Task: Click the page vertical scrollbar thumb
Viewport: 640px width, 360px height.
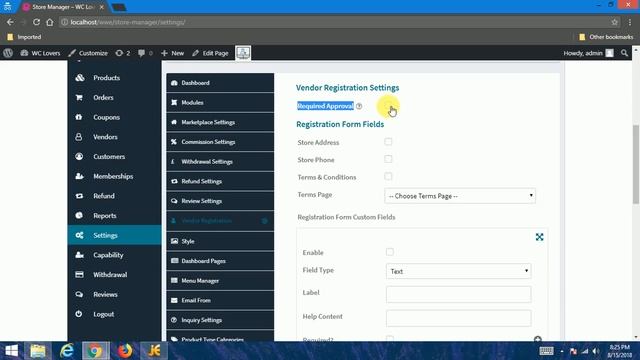Action: (636, 164)
